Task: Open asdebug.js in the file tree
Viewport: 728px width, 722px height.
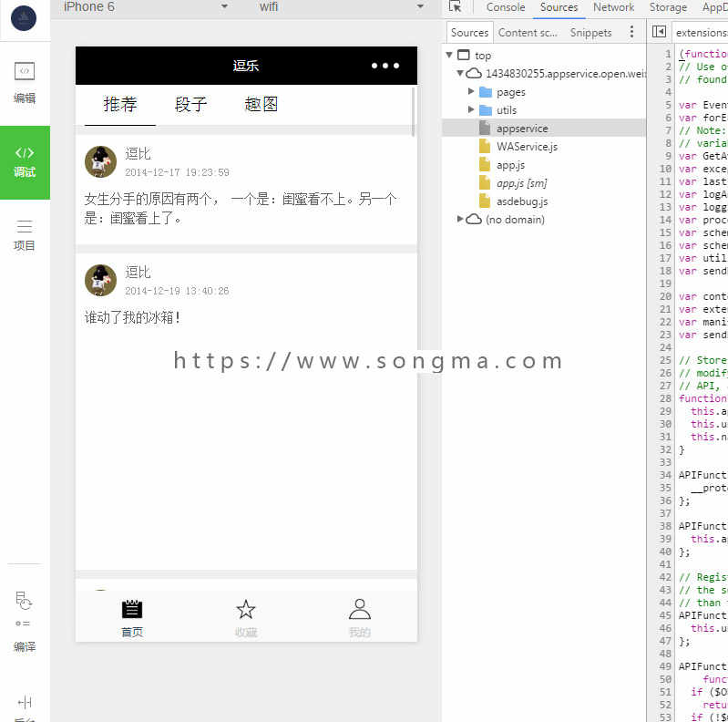Action: [x=522, y=201]
